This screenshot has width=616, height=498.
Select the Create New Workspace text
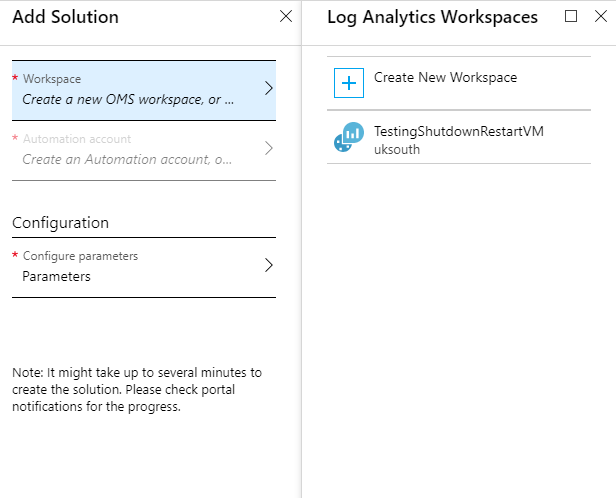tap(445, 77)
